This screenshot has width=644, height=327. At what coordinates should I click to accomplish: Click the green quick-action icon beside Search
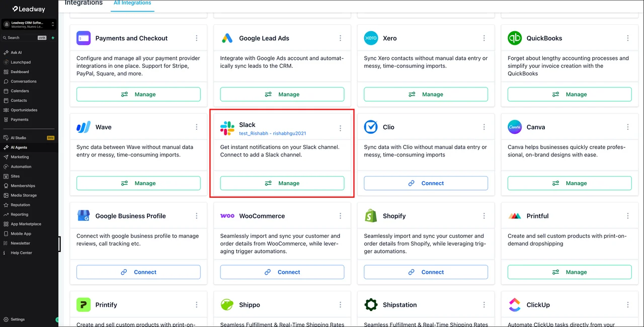(x=53, y=38)
